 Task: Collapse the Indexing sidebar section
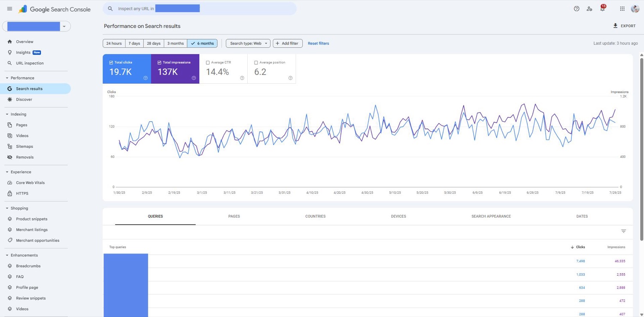(x=7, y=114)
